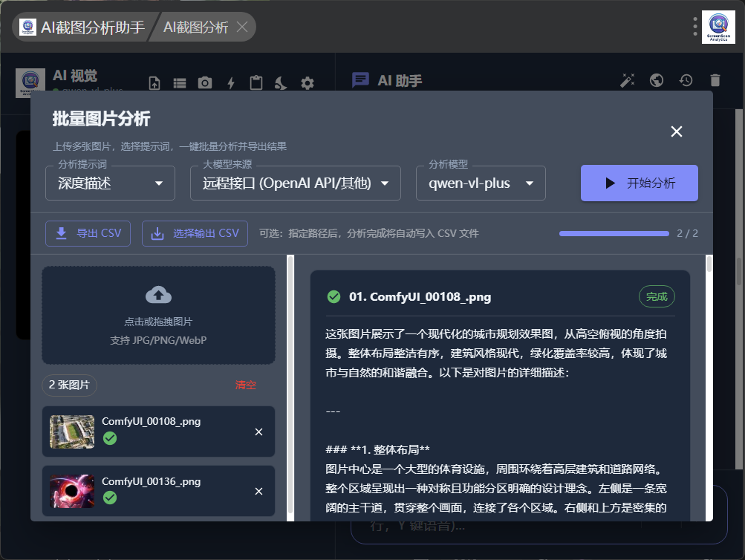Screen dimensions: 745x560
Task: Click the magic wand icon in AI 助手 panel
Action: click(628, 80)
